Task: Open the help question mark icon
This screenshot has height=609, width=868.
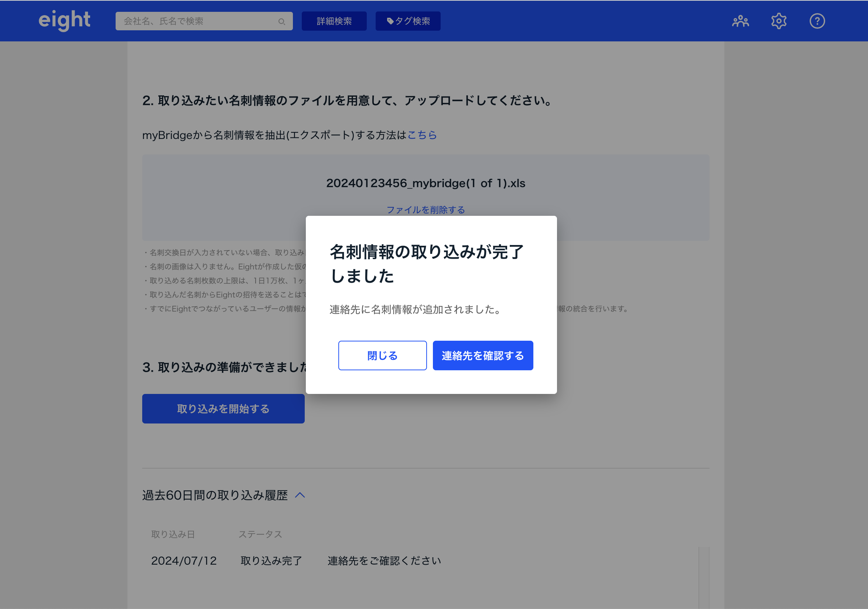Action: (817, 21)
